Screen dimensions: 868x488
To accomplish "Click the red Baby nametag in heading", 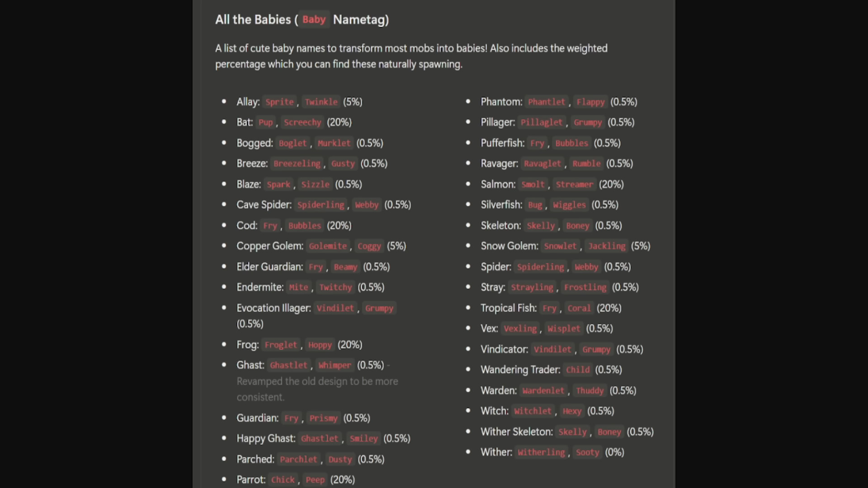I will [314, 20].
